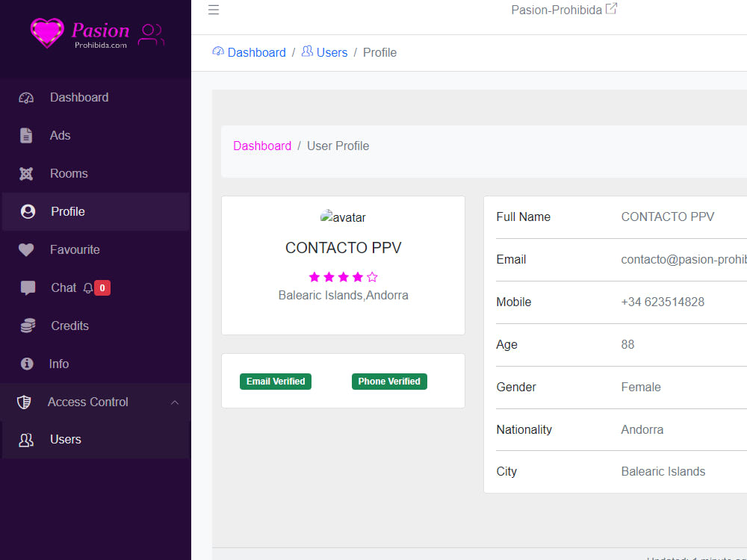
Task: Click the Users people icon in sidebar
Action: [25, 440]
